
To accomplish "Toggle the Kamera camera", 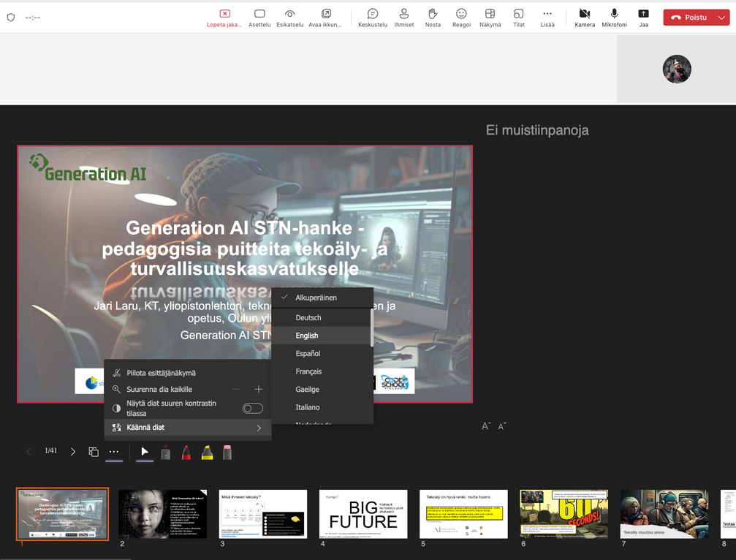I will pyautogui.click(x=585, y=18).
